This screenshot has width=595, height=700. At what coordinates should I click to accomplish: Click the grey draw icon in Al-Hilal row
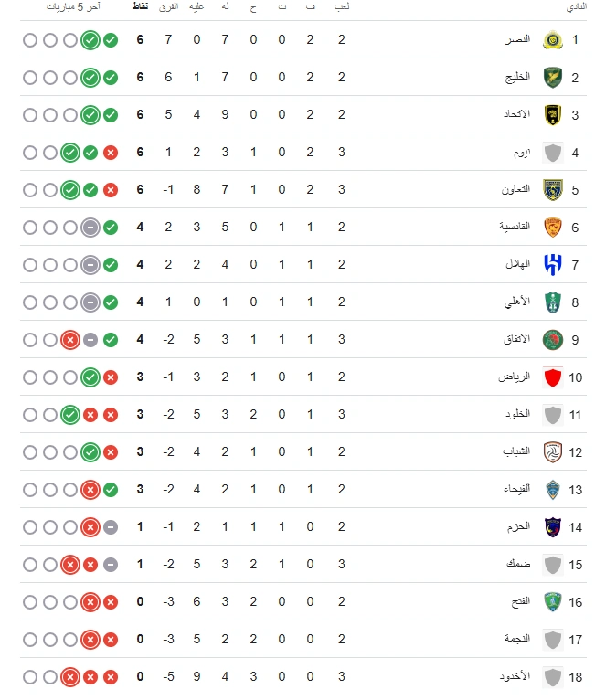[90, 265]
